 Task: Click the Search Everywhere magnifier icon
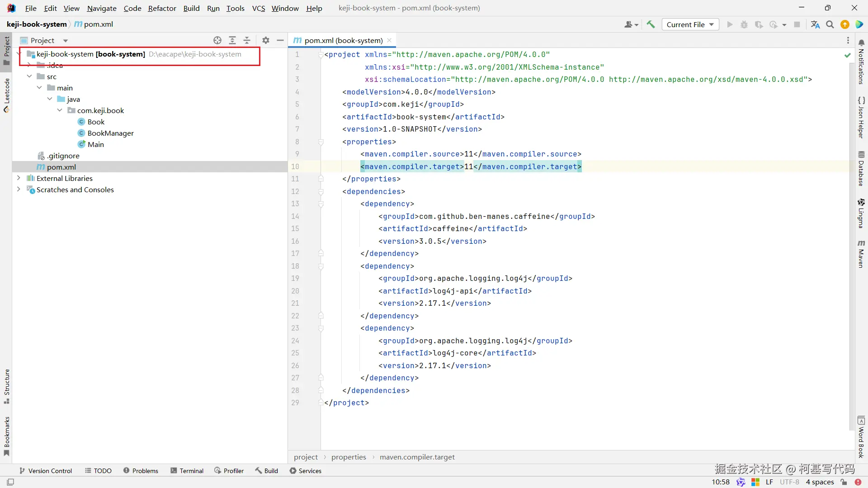click(x=830, y=24)
